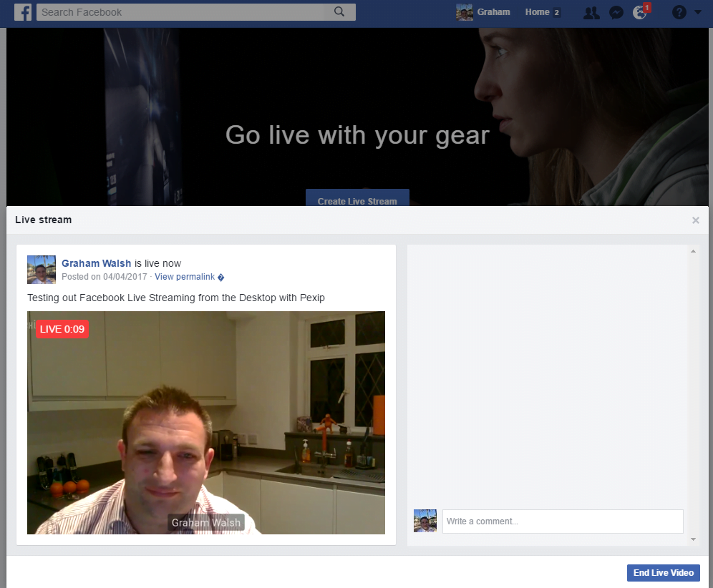Open the Home tab

(538, 12)
